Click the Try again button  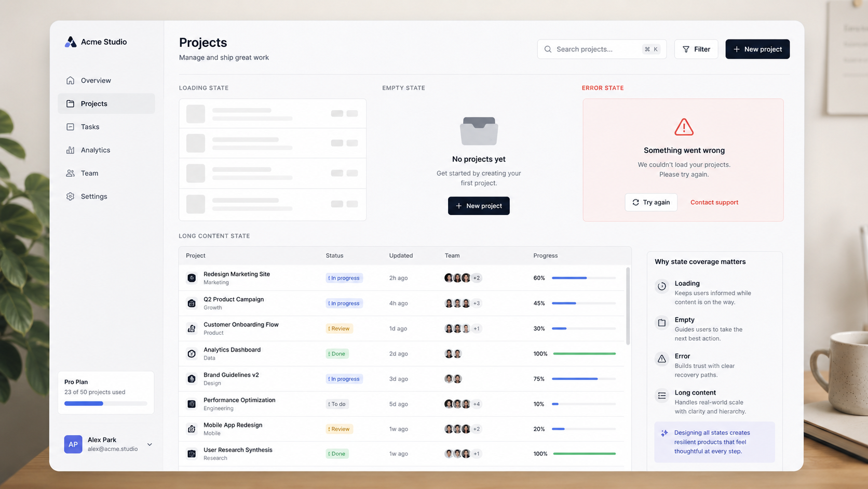pos(651,202)
